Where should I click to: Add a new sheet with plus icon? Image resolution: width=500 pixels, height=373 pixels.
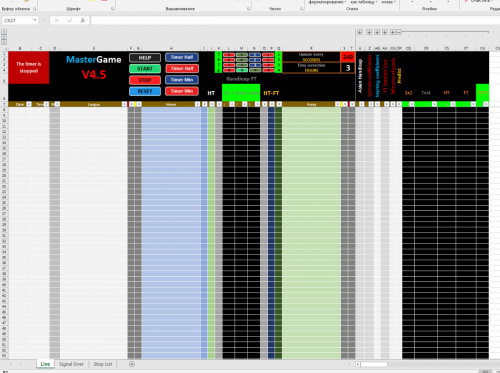coord(132,364)
